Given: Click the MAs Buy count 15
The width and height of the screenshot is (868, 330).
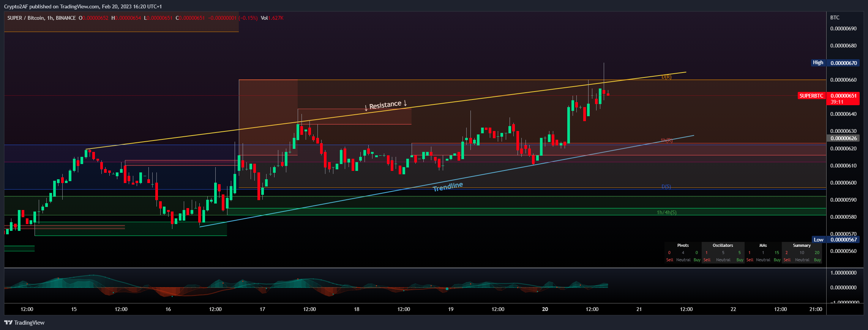Looking at the screenshot, I should coord(776,253).
